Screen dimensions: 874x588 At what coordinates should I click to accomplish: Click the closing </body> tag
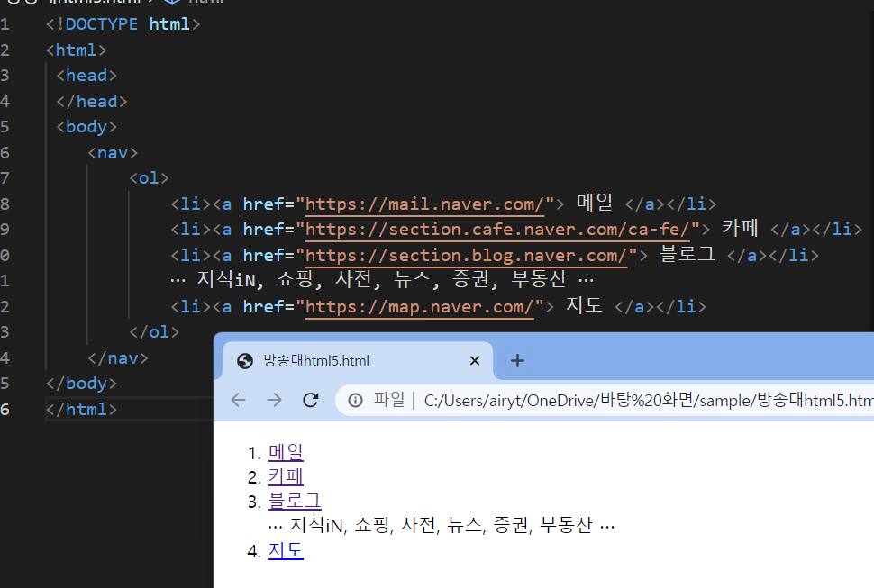click(x=81, y=383)
